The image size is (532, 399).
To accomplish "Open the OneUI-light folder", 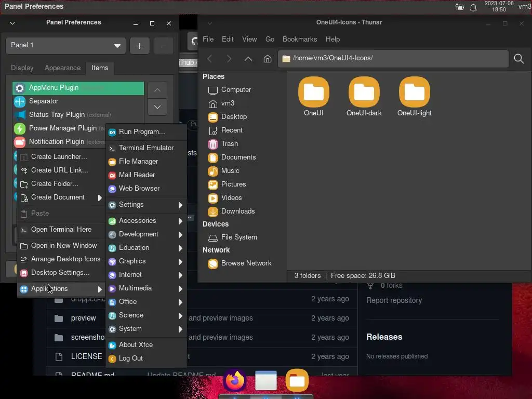I will click(x=414, y=97).
